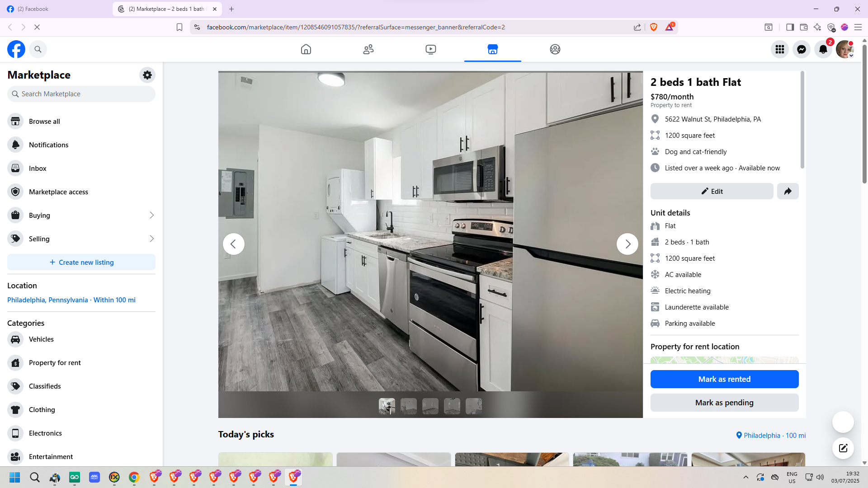Screen dimensions: 868x488
Task: Open Property for rent category
Action: point(55,363)
